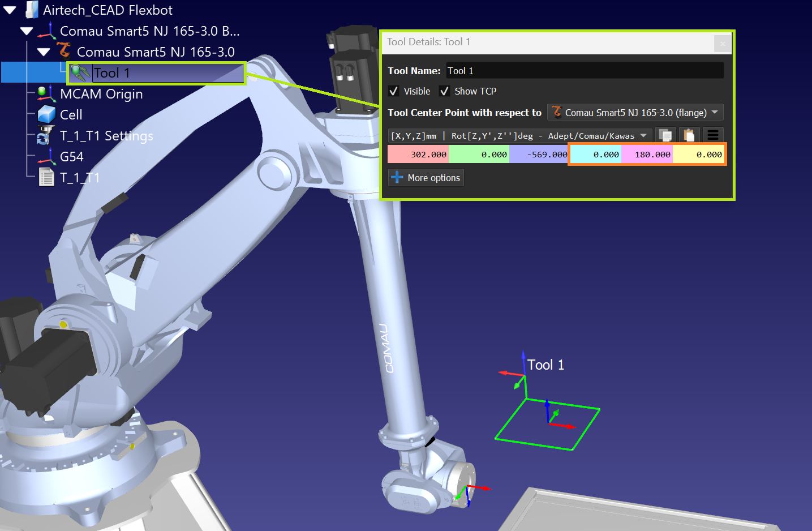812x531 pixels.
Task: Open the flange reference dropdown
Action: [x=635, y=113]
